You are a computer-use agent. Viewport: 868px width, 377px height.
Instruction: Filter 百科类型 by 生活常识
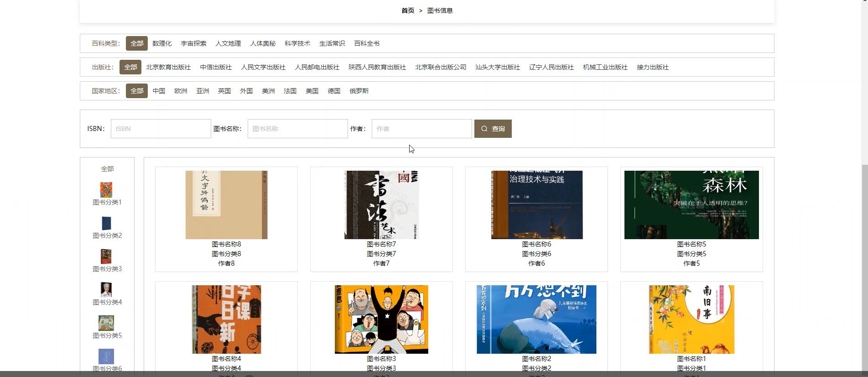332,43
